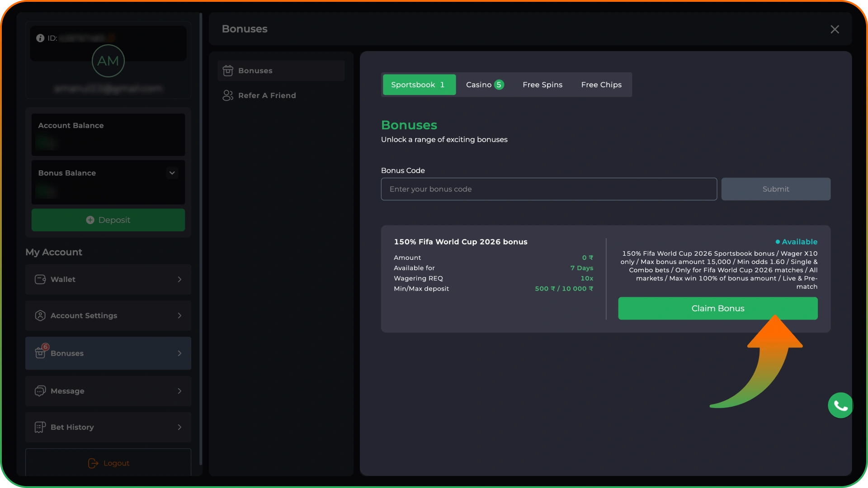Screen dimensions: 868x488
Task: Click the green Deposit button
Action: tap(108, 220)
